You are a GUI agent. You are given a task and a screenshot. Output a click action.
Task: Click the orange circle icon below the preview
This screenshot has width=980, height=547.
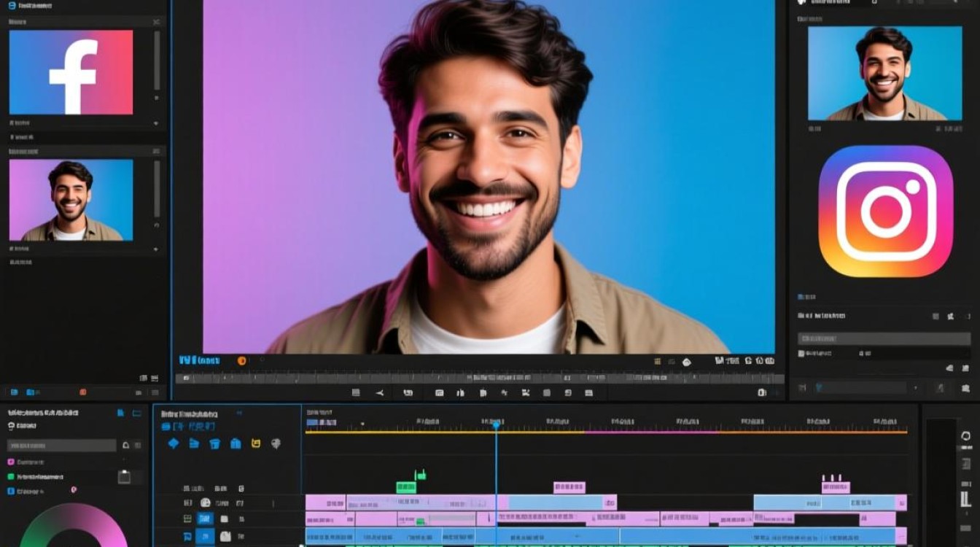tap(242, 360)
